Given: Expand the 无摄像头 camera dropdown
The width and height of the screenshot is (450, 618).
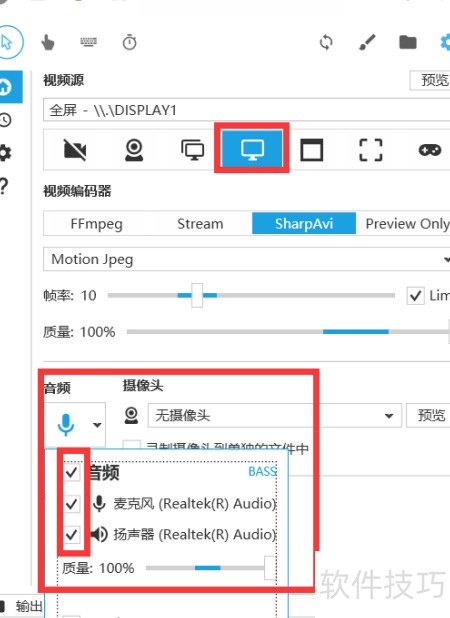Looking at the screenshot, I should (275, 415).
